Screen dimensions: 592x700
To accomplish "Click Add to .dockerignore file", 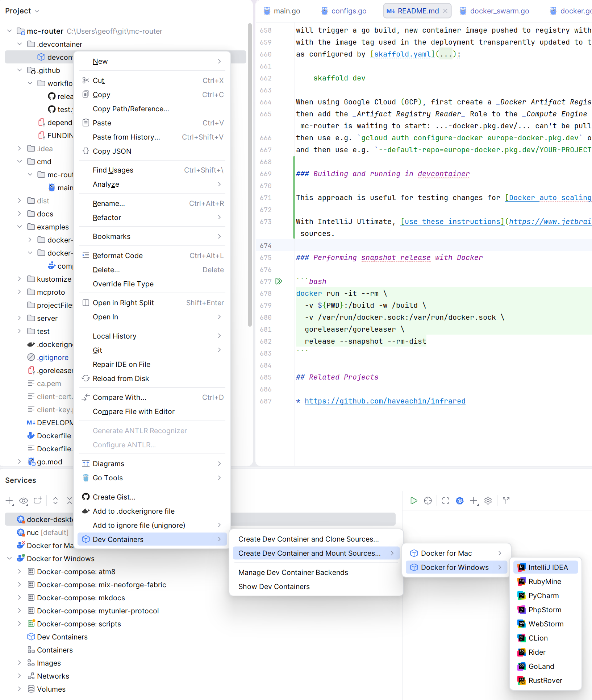I will click(x=153, y=511).
